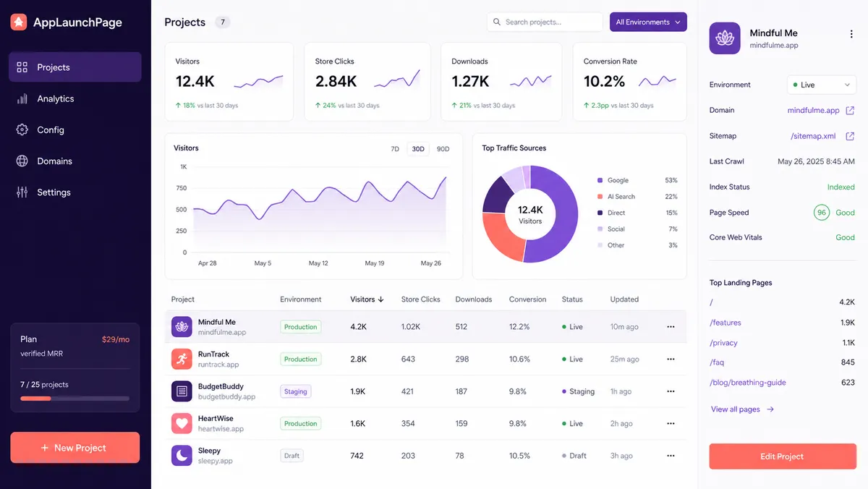Click the Staging badge in BudgetBuddy row

coord(295,391)
